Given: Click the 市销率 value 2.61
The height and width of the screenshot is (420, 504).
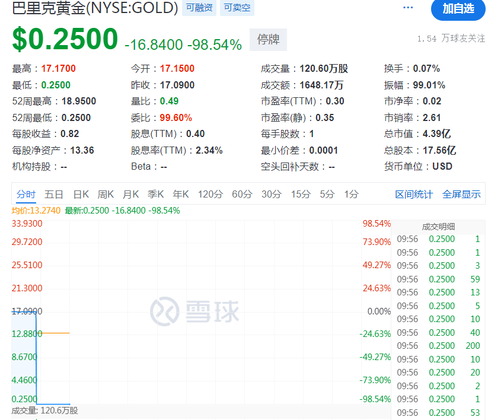Looking at the screenshot, I should pyautogui.click(x=432, y=117).
